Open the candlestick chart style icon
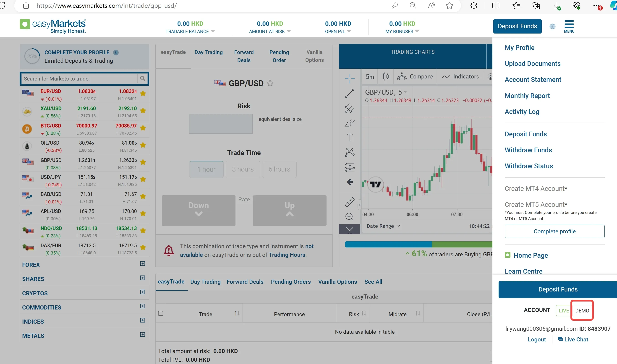Image resolution: width=617 pixels, height=364 pixels. 386,77
